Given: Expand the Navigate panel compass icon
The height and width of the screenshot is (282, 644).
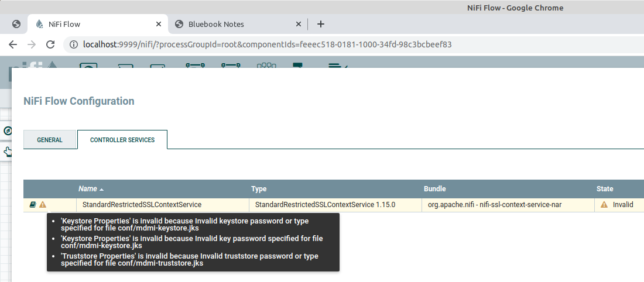Looking at the screenshot, I should [8, 131].
